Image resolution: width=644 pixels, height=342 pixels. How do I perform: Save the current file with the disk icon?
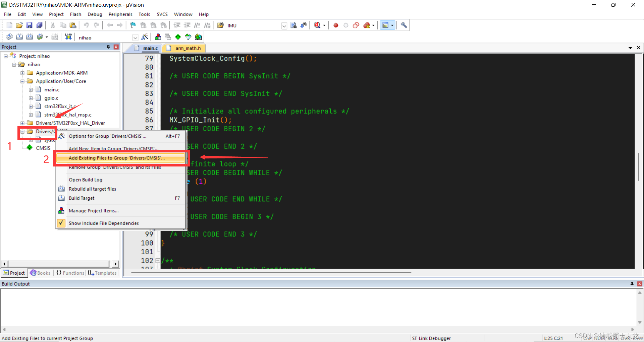tap(30, 25)
